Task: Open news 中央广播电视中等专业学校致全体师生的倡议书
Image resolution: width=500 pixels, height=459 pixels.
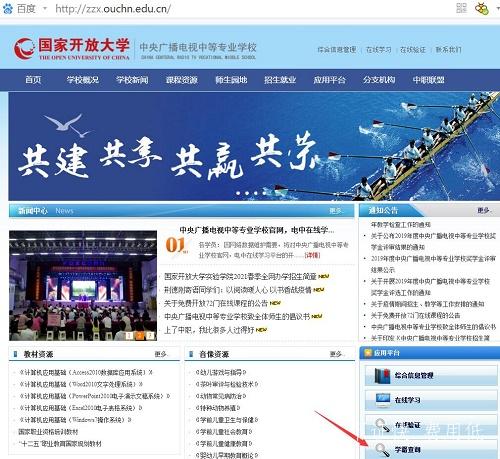Action: coord(237,316)
